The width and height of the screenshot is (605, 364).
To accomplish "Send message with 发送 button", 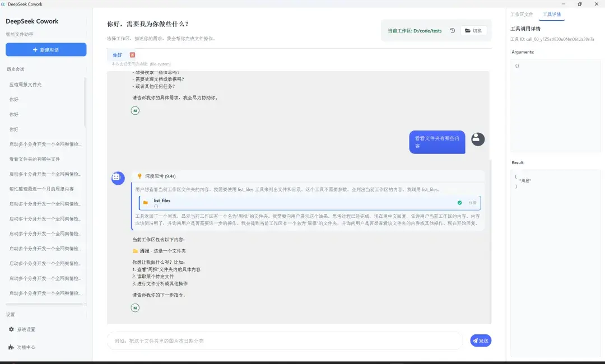I will [x=481, y=340].
